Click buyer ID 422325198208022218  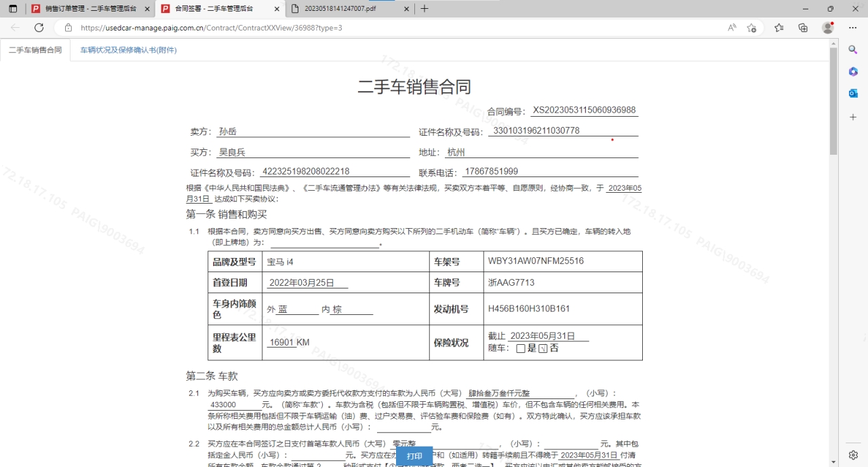coord(306,172)
